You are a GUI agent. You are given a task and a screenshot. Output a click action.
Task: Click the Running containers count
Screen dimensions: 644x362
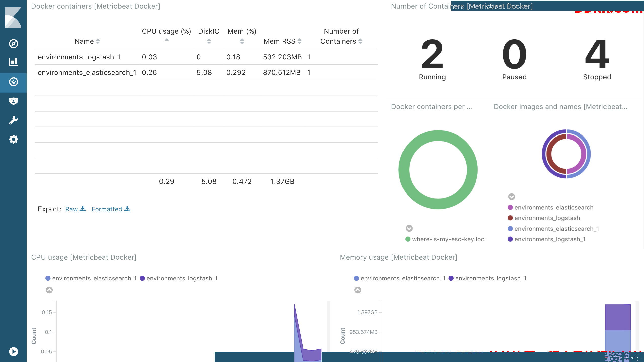(x=432, y=54)
